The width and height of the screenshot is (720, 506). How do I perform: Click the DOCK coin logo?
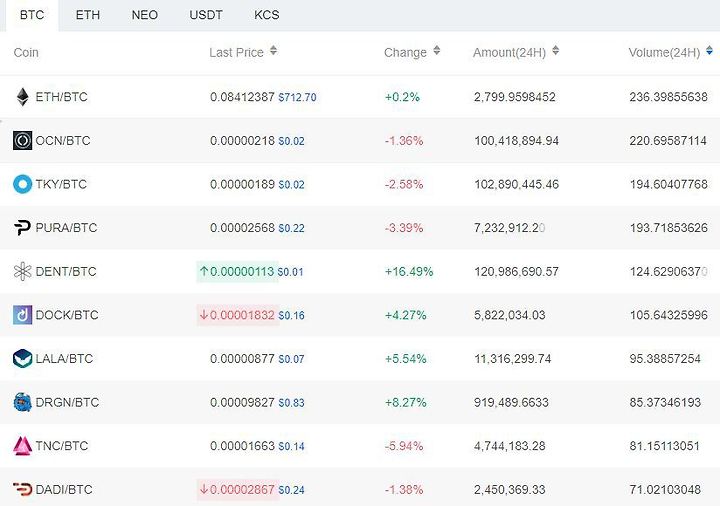[x=22, y=315]
